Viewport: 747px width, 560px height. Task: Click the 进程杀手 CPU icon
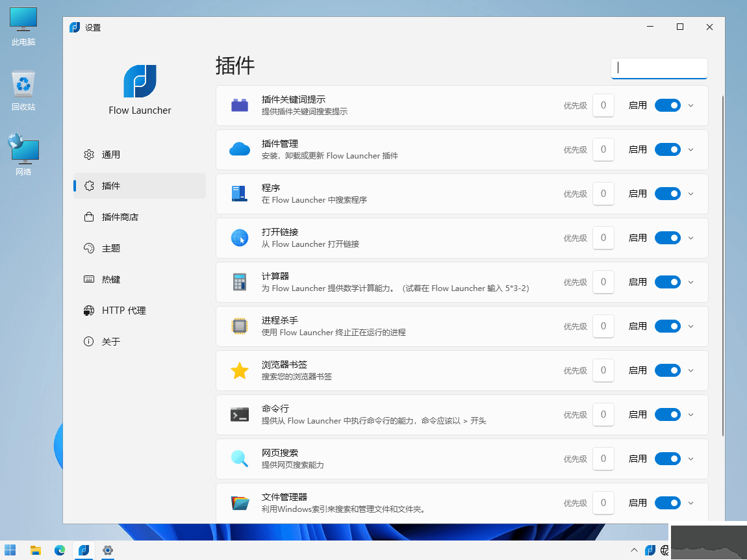click(x=240, y=326)
